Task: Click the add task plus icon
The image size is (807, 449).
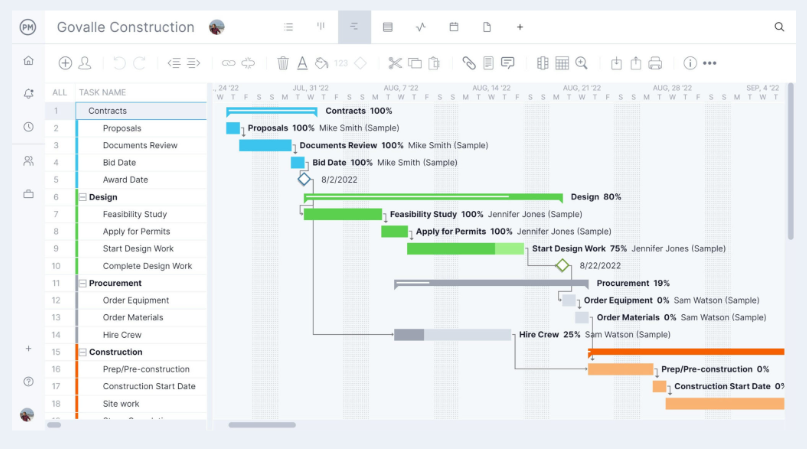Action: 65,63
